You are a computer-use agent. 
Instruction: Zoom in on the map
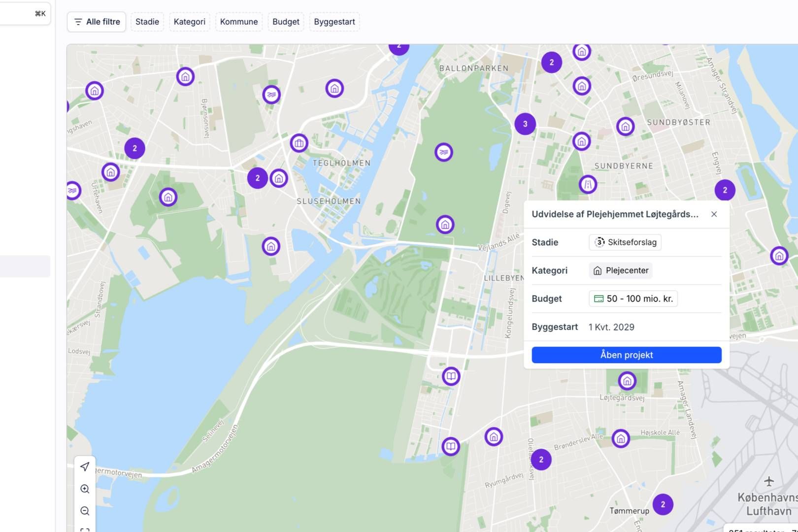pos(85,489)
